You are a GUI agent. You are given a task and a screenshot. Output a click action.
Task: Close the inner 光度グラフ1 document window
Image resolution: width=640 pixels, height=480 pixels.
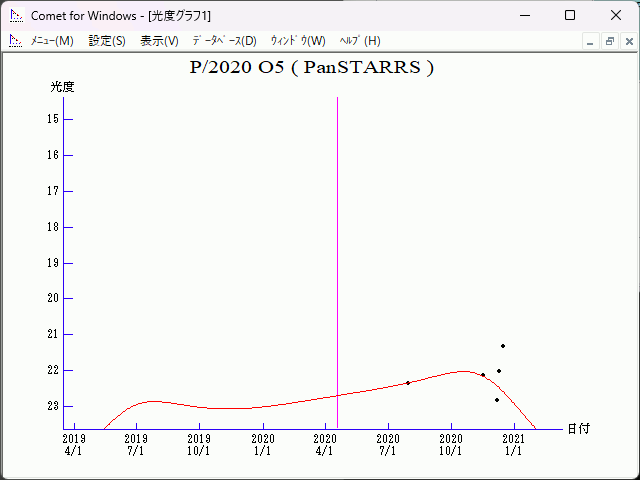pyautogui.click(x=628, y=42)
